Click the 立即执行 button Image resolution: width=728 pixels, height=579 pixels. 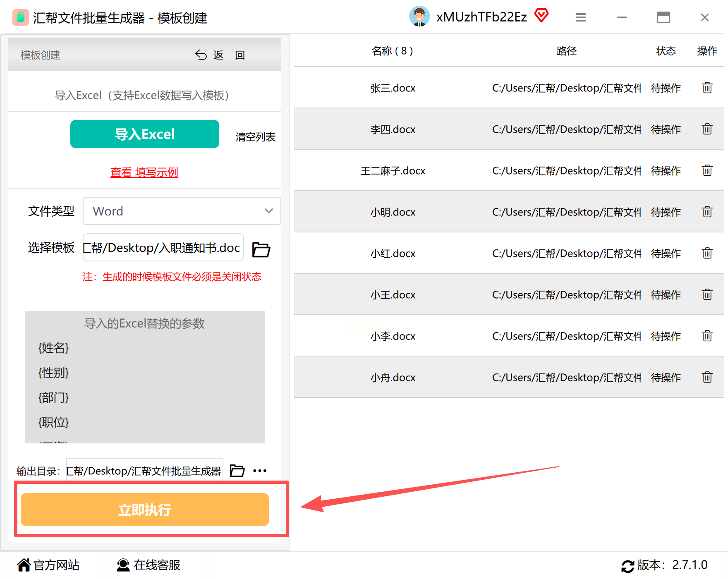[x=145, y=510]
